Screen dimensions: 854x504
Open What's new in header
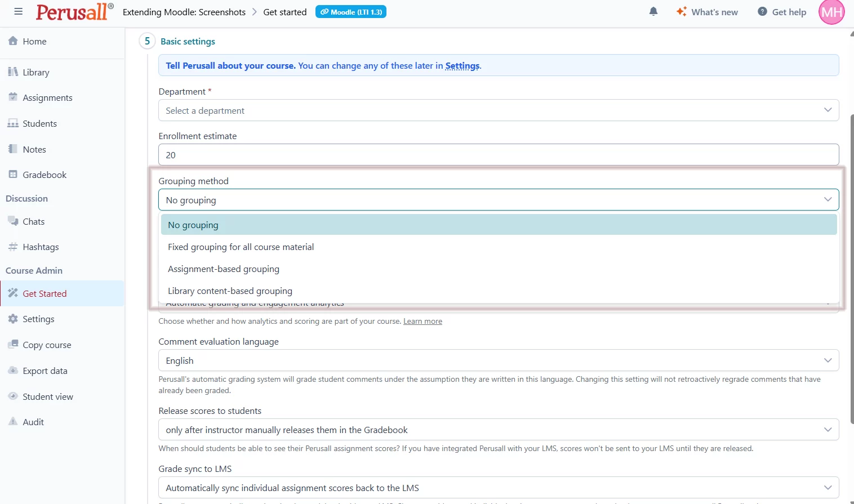[708, 12]
